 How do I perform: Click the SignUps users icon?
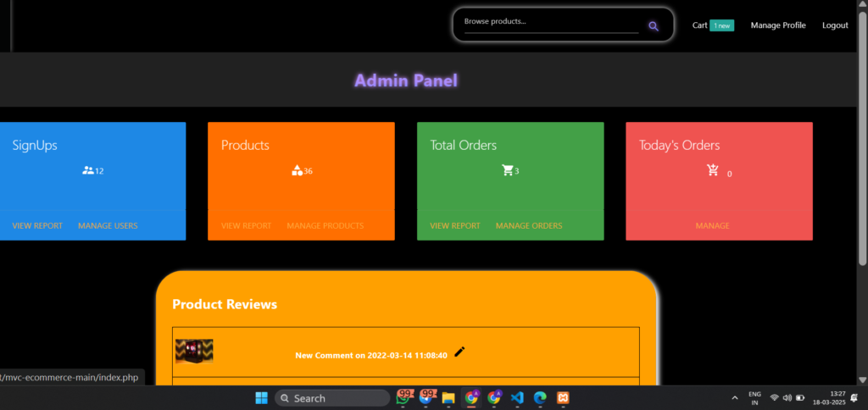[x=88, y=170]
